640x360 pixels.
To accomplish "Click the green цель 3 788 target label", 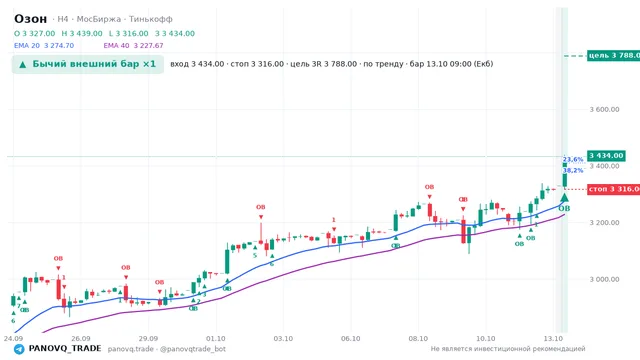I will click(x=613, y=56).
